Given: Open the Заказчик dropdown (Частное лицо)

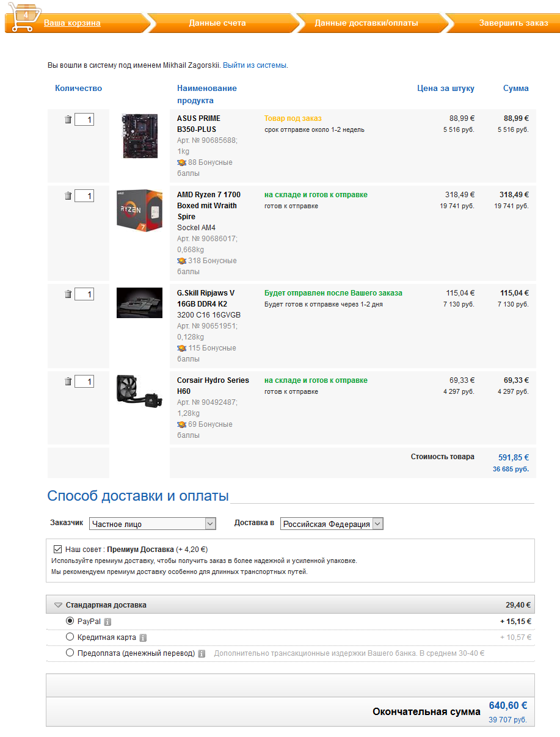Looking at the screenshot, I should click(x=153, y=524).
